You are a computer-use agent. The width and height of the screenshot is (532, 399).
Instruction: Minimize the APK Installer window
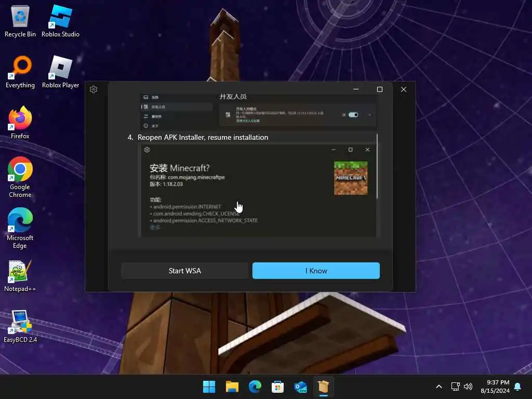point(356,89)
